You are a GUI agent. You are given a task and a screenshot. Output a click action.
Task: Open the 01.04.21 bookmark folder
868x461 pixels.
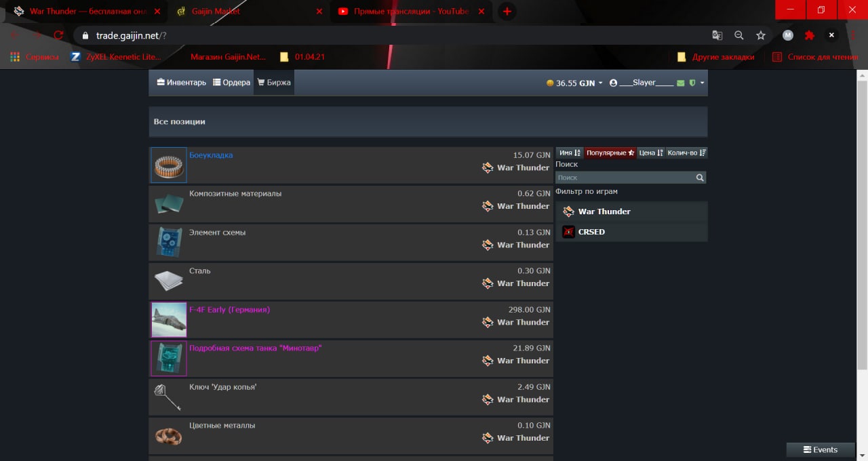point(302,57)
